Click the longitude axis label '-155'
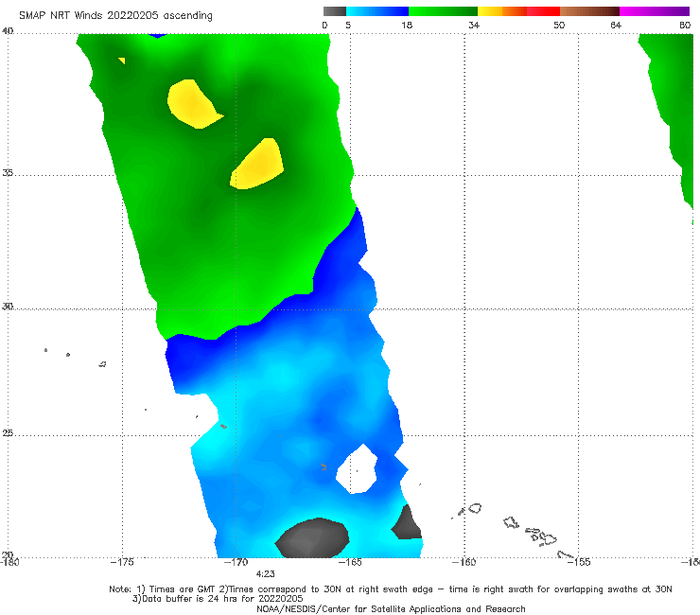The image size is (700, 615). [x=579, y=562]
